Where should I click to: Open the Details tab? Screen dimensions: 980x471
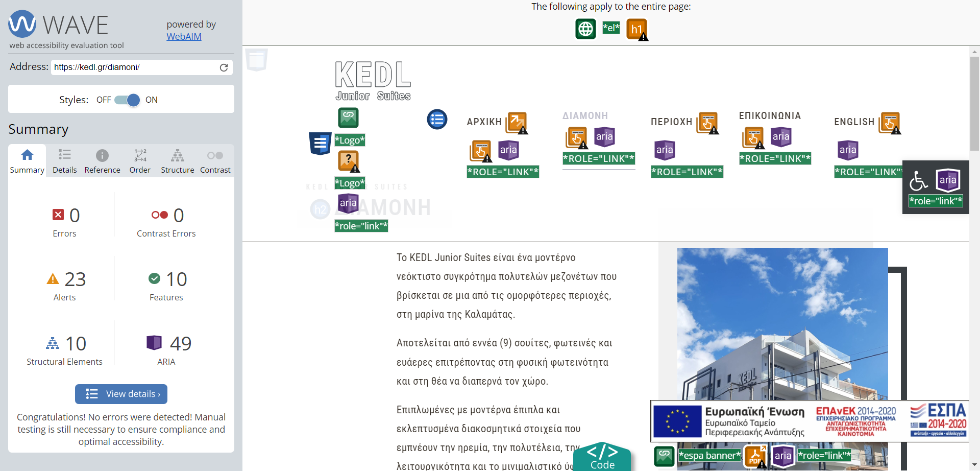tap(65, 161)
